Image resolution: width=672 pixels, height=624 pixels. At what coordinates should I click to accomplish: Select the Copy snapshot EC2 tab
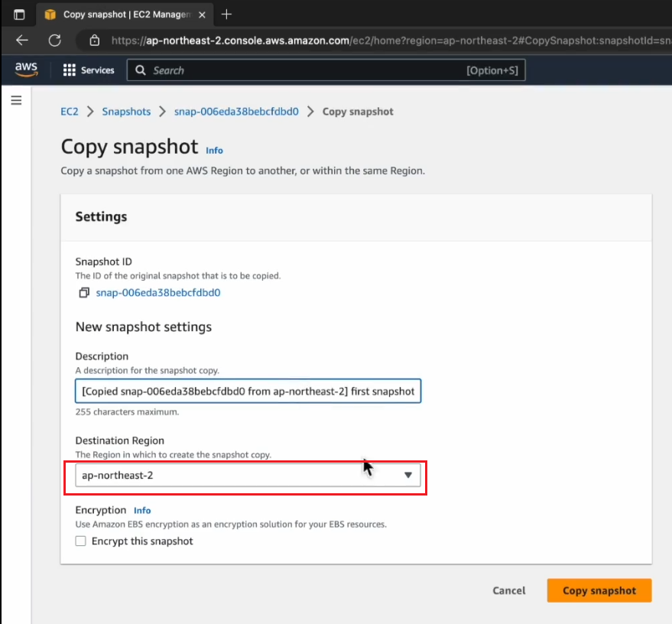point(125,15)
